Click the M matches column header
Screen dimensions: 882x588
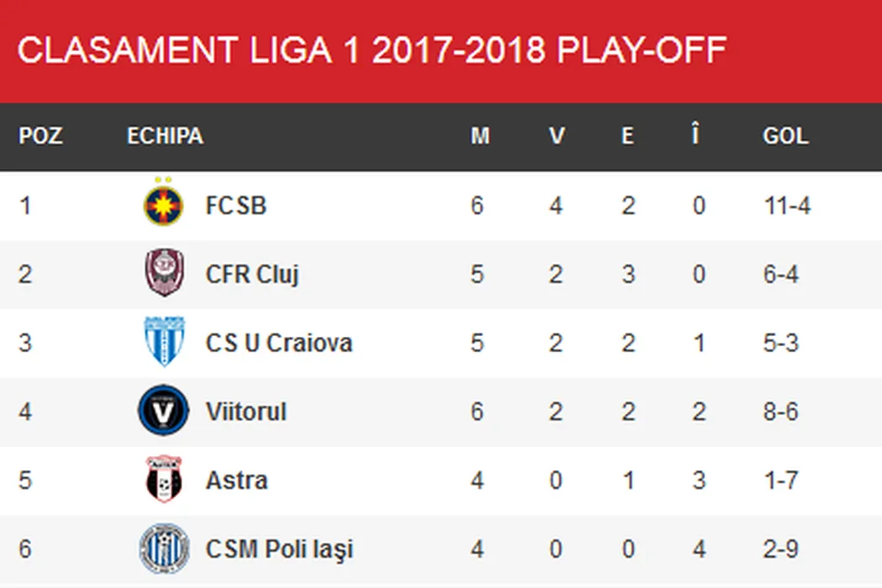click(480, 136)
